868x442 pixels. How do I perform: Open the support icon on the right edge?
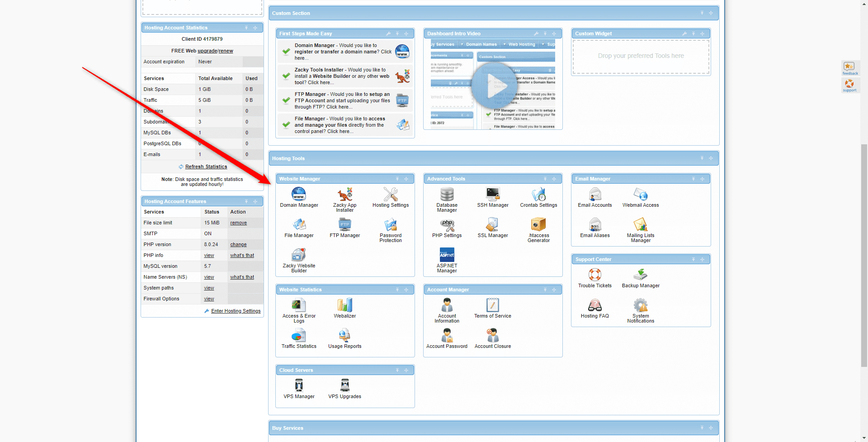(x=849, y=85)
